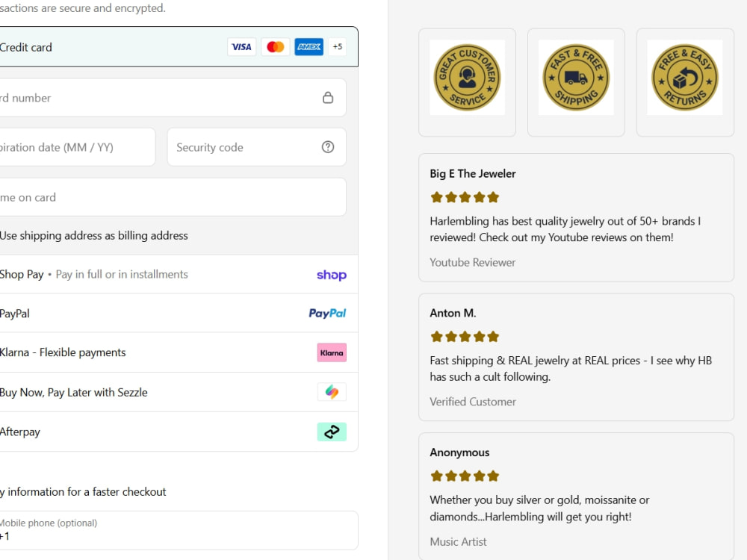Focus the Mobile phone (optional) field
Image resolution: width=747 pixels, height=560 pixels.
[x=179, y=530]
